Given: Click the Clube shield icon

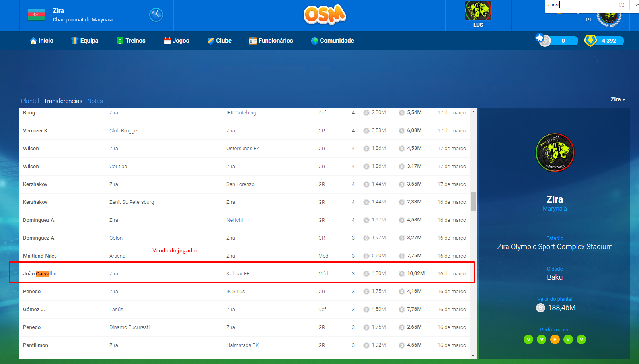Looking at the screenshot, I should pyautogui.click(x=210, y=41).
